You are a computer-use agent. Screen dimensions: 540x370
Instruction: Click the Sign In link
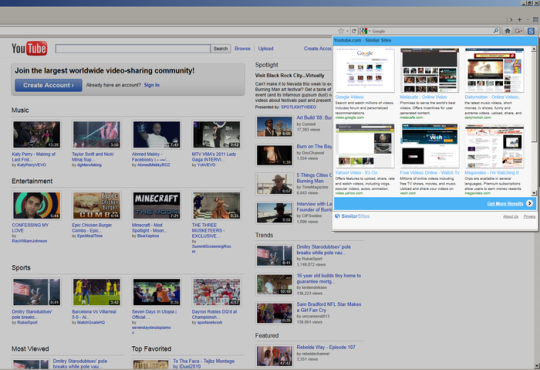point(152,85)
